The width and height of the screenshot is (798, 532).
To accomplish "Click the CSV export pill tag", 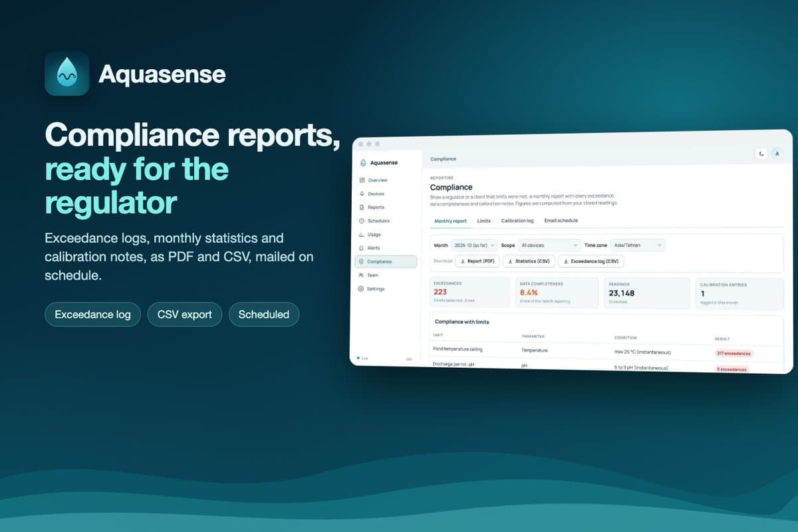I will coord(185,315).
